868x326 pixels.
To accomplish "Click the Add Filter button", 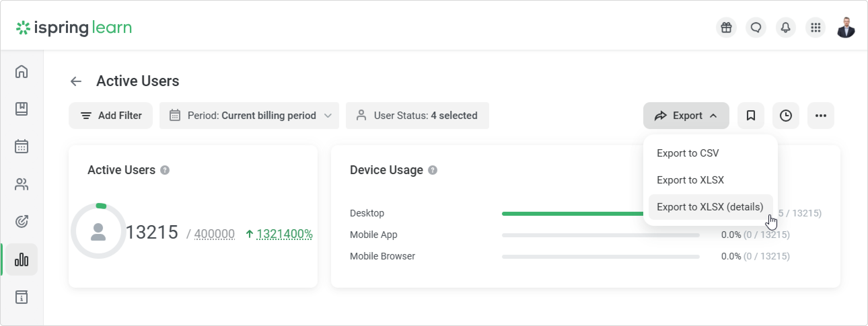I will pos(111,116).
